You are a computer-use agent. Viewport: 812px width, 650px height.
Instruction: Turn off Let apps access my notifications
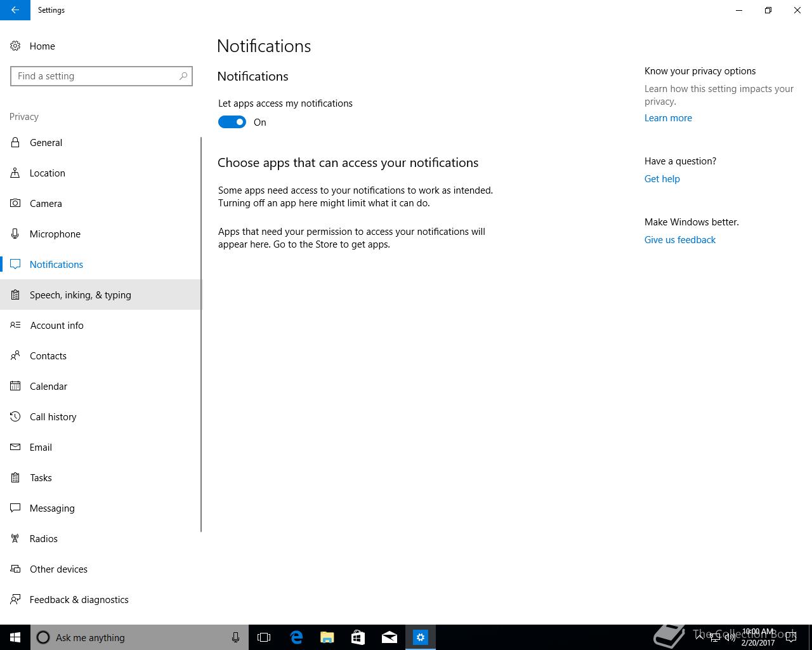coord(232,122)
